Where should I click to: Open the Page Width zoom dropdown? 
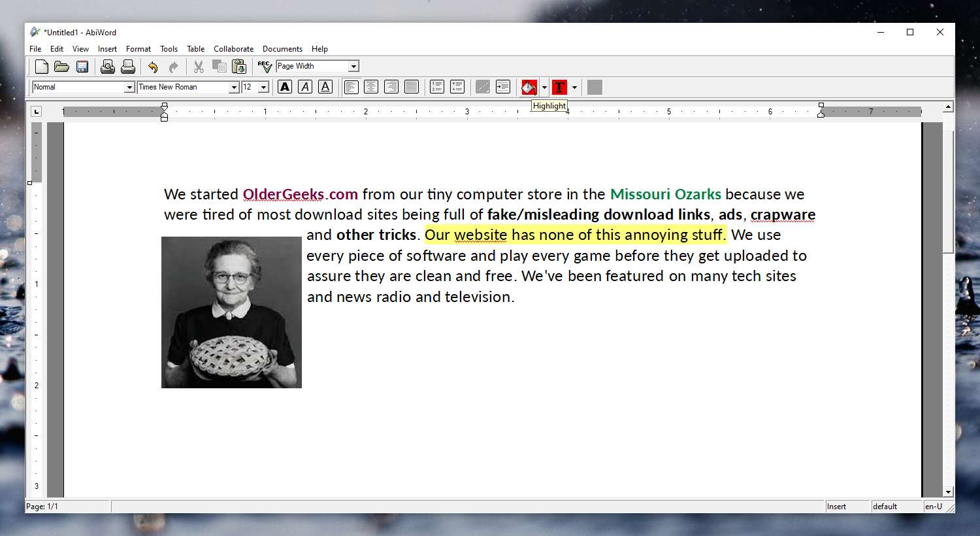pos(353,66)
